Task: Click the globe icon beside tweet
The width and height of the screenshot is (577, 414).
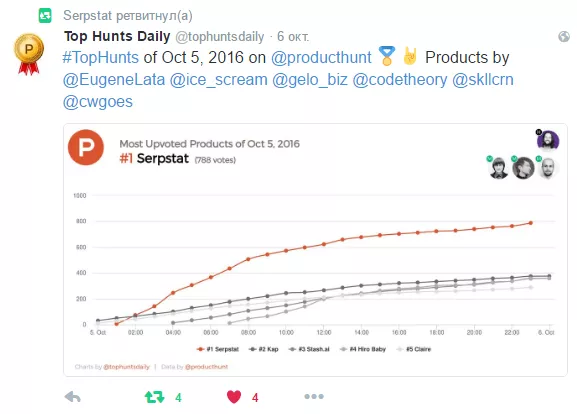Action: [564, 36]
